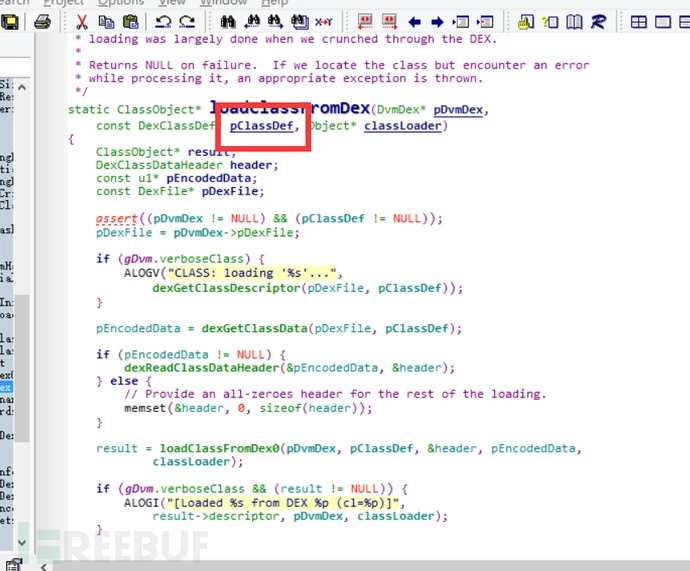Viewport: 690px width, 571px height.
Task: Open Search Files binoculars-over-pages icon
Action: coord(300,22)
